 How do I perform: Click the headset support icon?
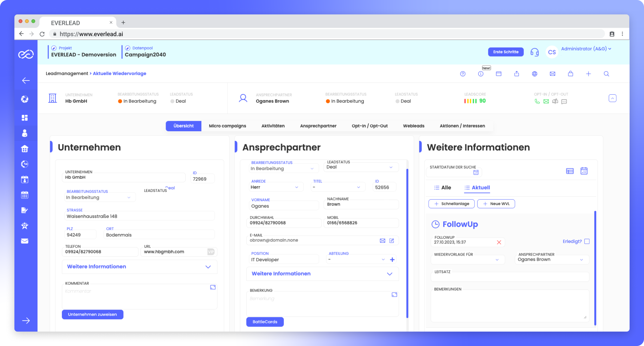(534, 52)
